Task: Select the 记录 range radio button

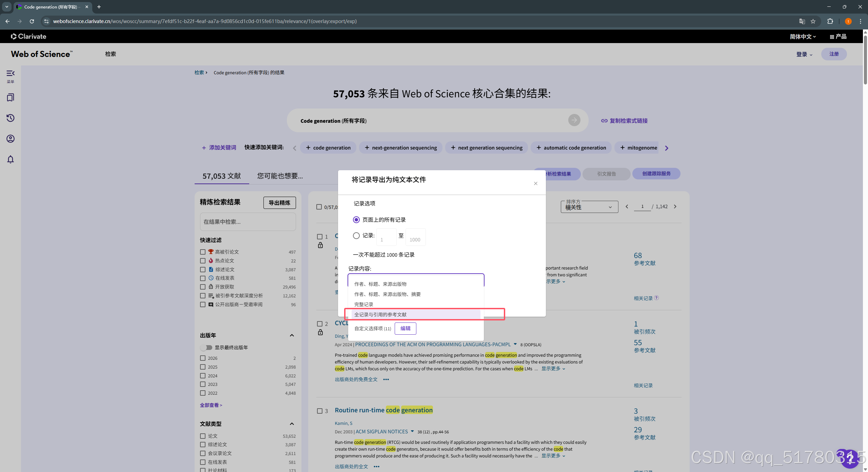Action: pos(356,235)
